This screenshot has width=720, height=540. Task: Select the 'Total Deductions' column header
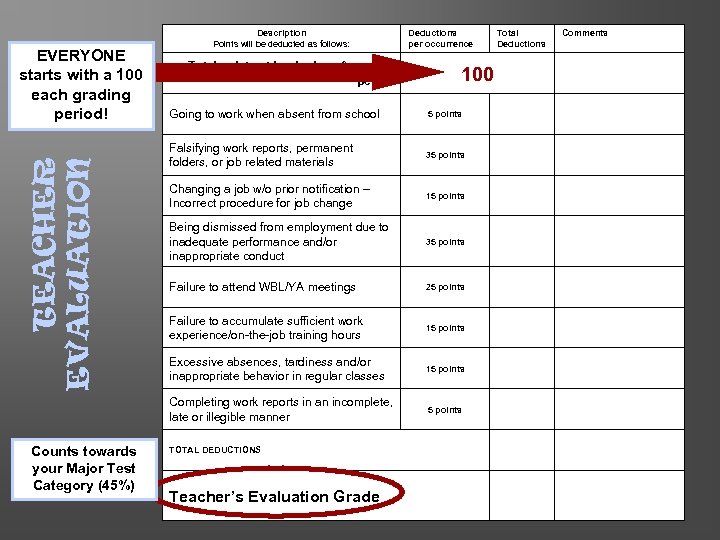(x=521, y=39)
